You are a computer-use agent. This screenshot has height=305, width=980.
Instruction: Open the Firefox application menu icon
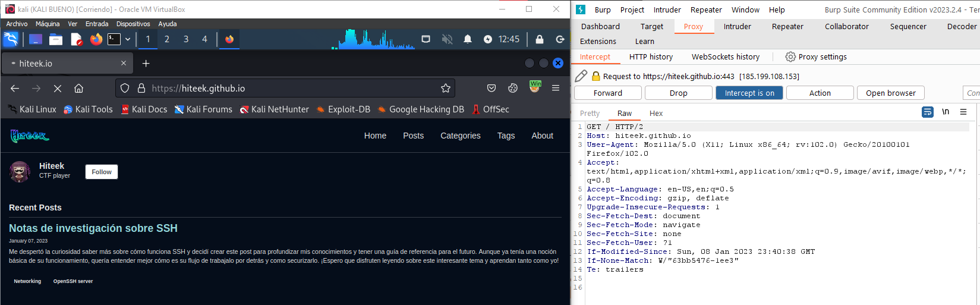(x=556, y=88)
